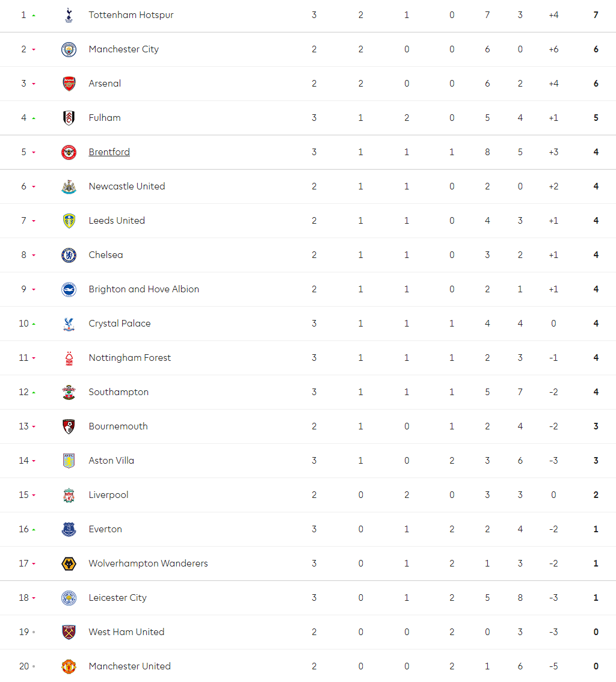Select the Leicester City table row
The height and width of the screenshot is (682, 616).
(308, 598)
